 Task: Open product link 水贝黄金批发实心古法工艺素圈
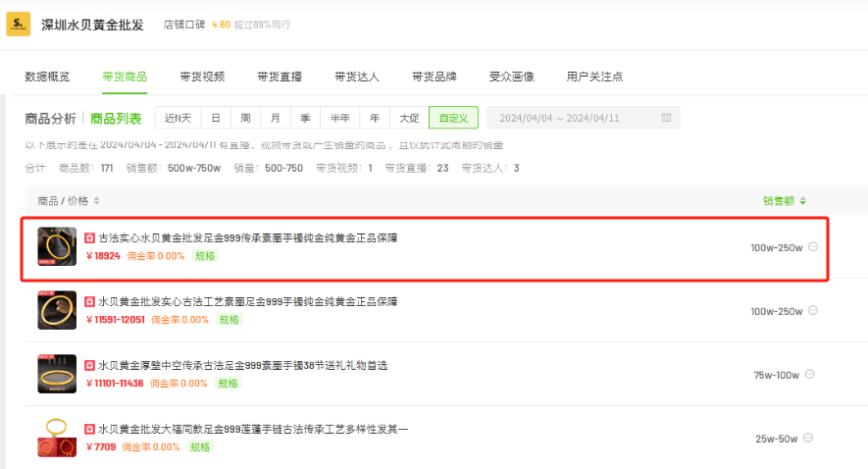247,302
